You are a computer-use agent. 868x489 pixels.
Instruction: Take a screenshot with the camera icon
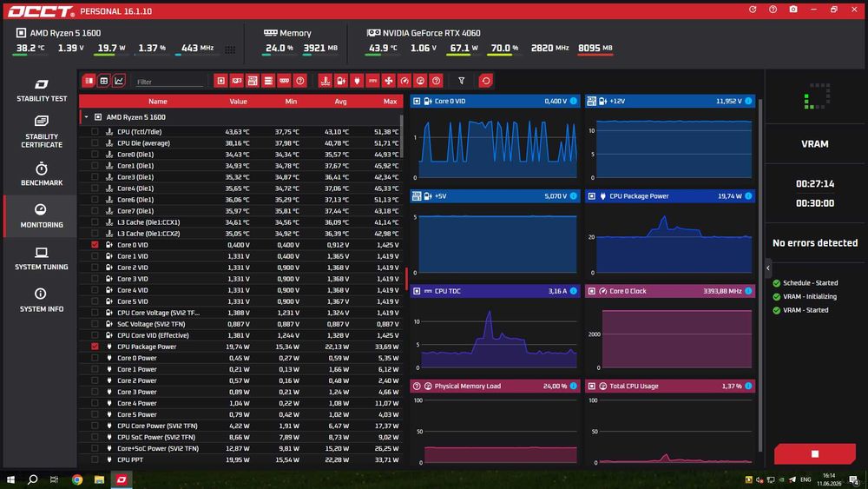click(x=793, y=10)
